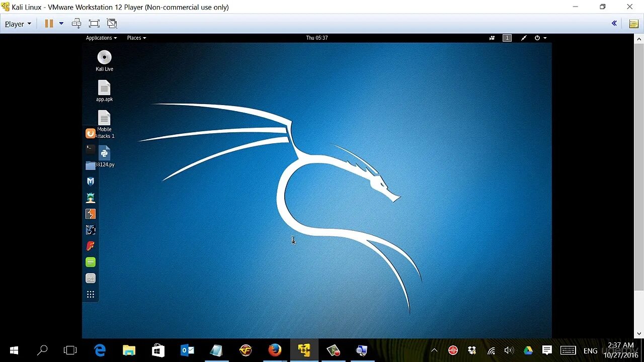Launch Microsoft Edge from taskbar
Screen dimensions: 644x362
pyautogui.click(x=100, y=350)
